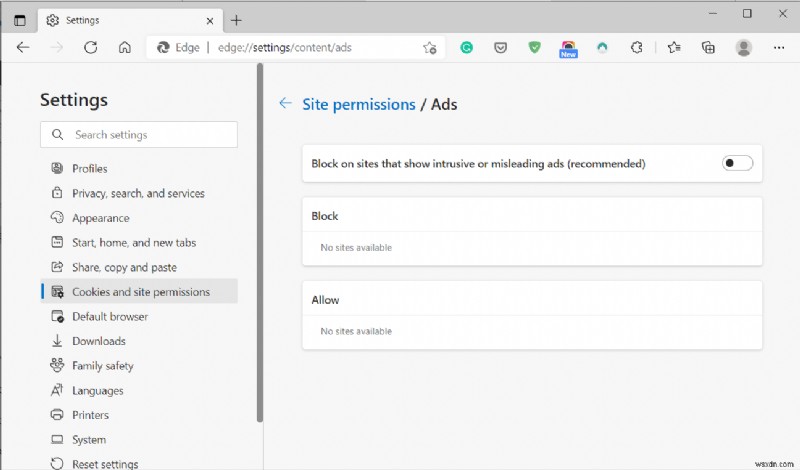This screenshot has width=800, height=470.
Task: Open the Favorites list icon
Action: [x=675, y=47]
